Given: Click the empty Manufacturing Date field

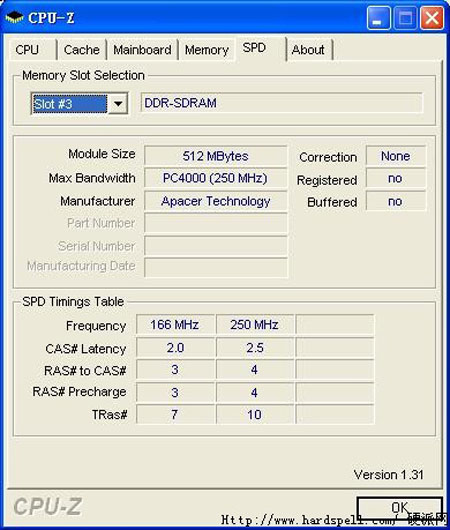Looking at the screenshot, I should 216,267.
